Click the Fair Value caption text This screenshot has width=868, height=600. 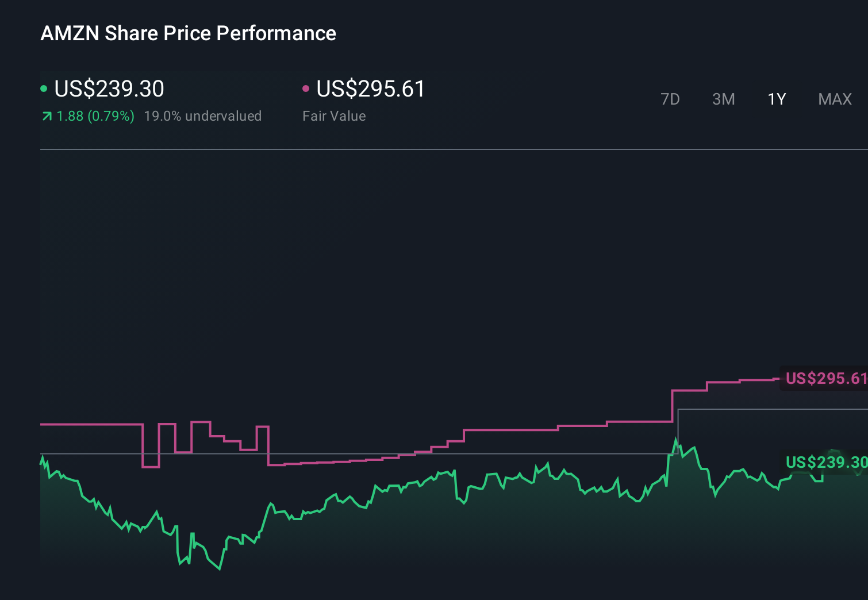pos(334,116)
